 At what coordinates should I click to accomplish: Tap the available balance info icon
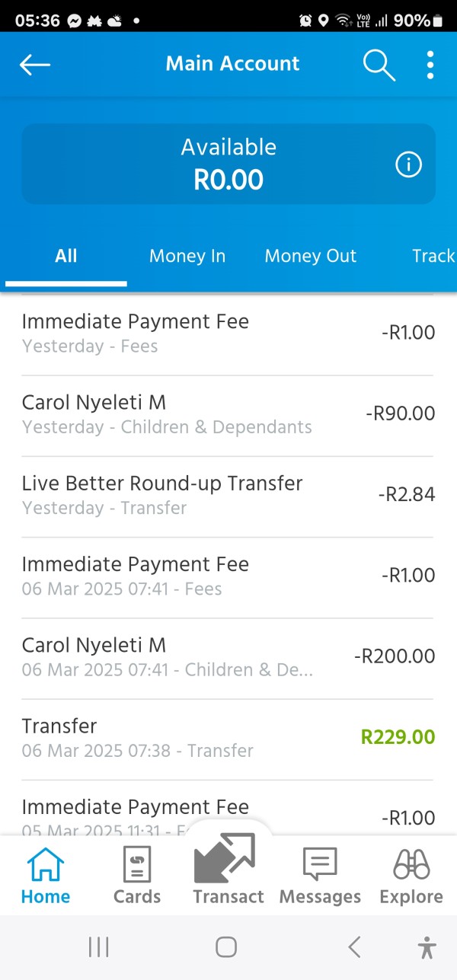(408, 164)
